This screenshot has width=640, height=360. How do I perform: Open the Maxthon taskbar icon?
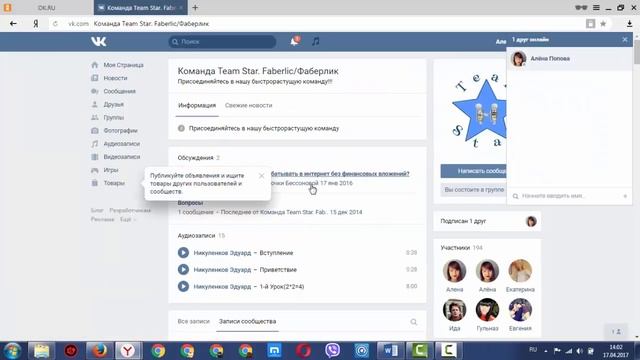click(x=274, y=351)
